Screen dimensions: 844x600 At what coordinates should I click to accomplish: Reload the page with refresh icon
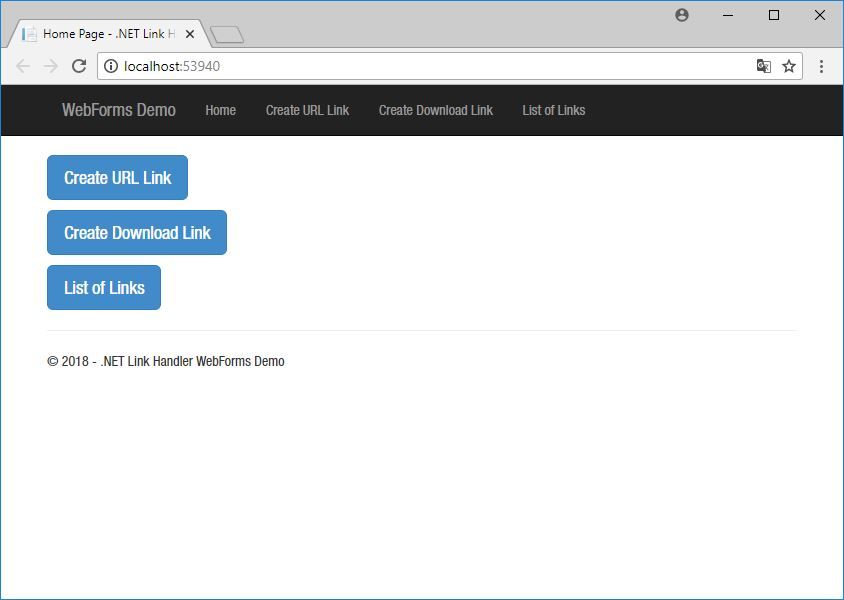click(x=79, y=66)
